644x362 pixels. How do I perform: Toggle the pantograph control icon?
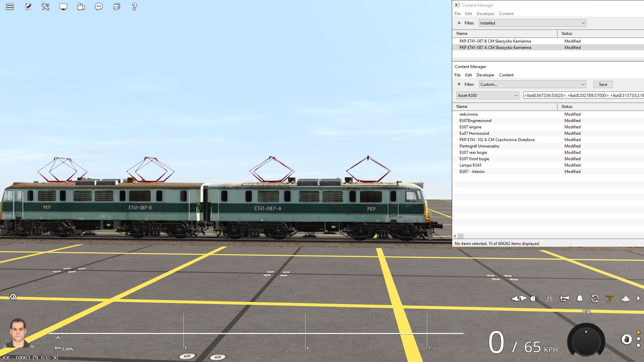(x=609, y=299)
